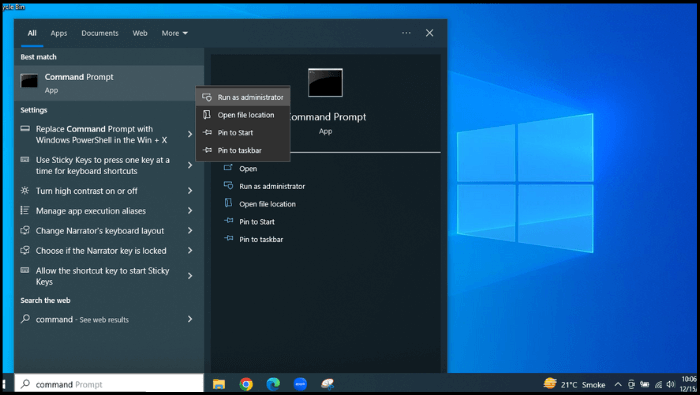Open File Explorer from the taskbar
This screenshot has width=700, height=395.
219,384
